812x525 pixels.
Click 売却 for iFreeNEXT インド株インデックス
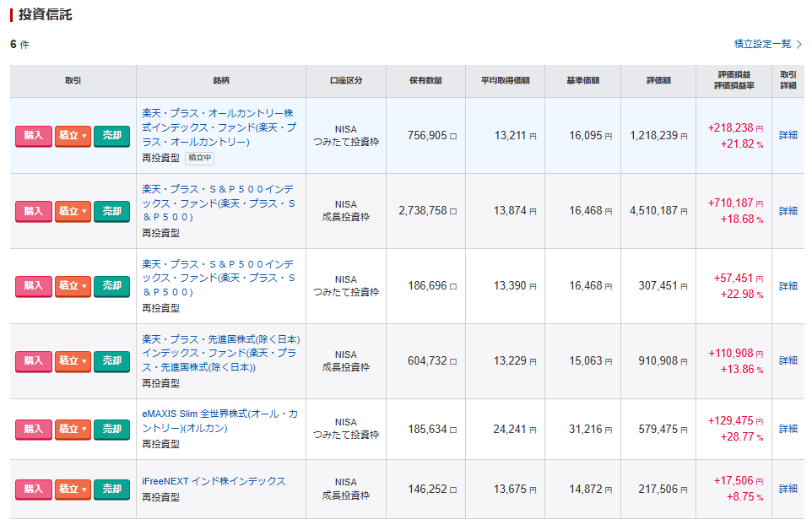tap(111, 489)
